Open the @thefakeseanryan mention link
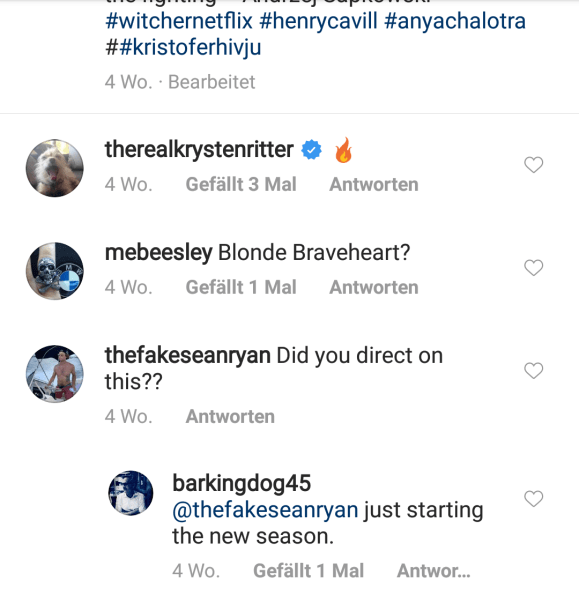This screenshot has height=610, width=579. [x=265, y=510]
